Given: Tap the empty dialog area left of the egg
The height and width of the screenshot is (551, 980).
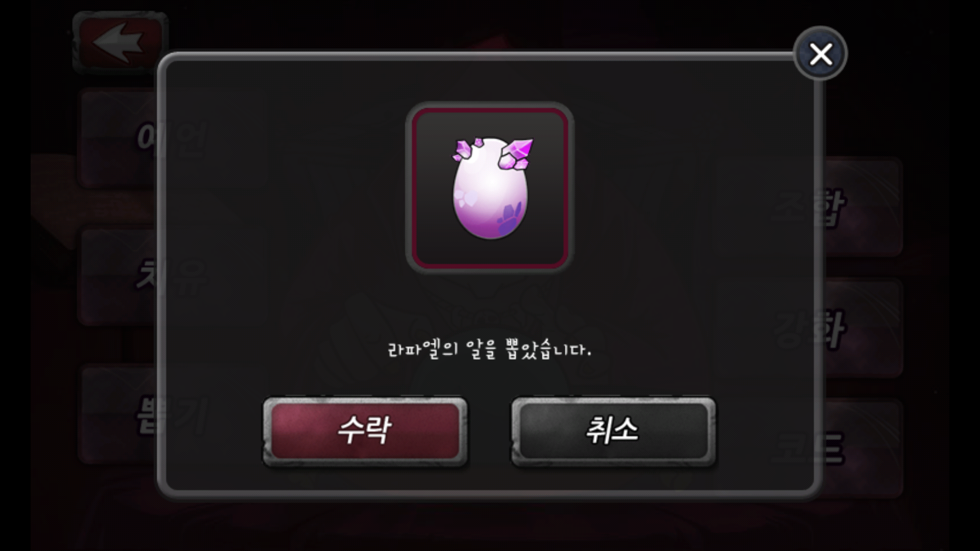Looking at the screenshot, I should coord(286,189).
